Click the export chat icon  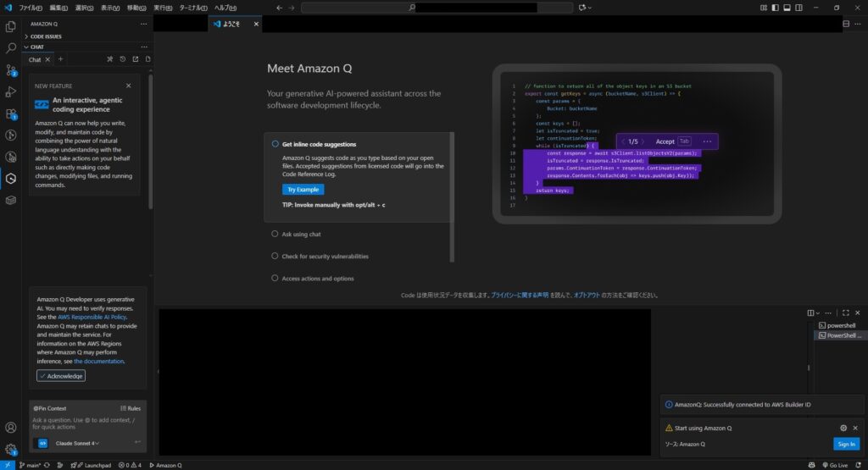pos(135,59)
